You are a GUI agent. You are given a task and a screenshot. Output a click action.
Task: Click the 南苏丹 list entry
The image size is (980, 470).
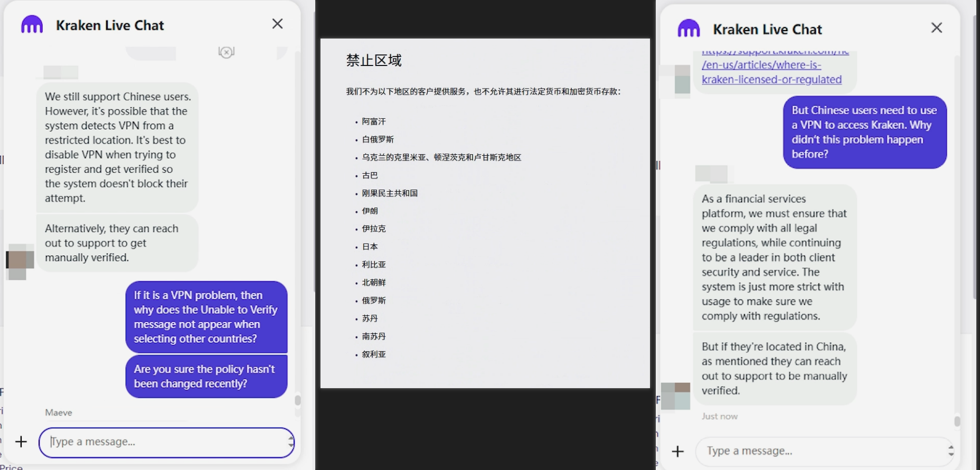coord(374,336)
